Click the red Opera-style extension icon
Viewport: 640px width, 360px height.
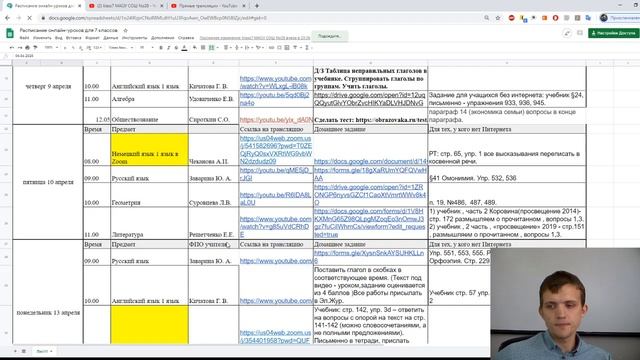click(556, 18)
